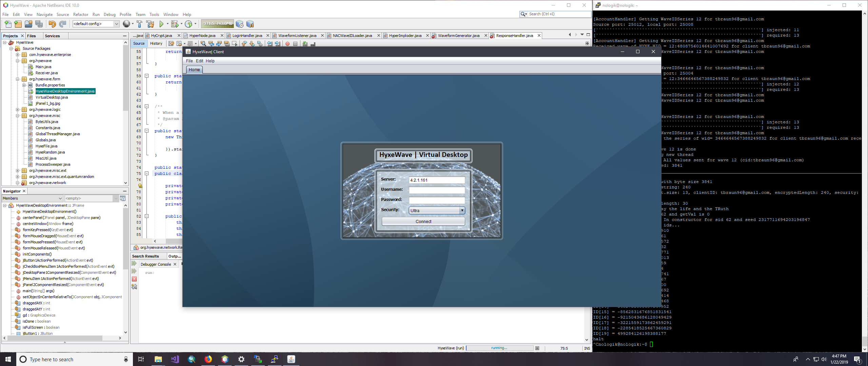This screenshot has height=366, width=868.
Task: Switch to the WaveformGenerator.java tab
Action: (458, 36)
